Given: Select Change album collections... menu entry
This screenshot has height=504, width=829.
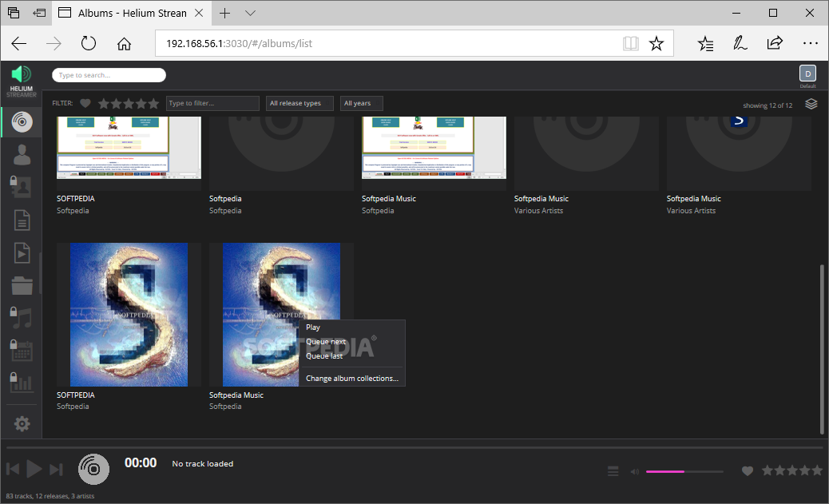Looking at the screenshot, I should tap(352, 378).
